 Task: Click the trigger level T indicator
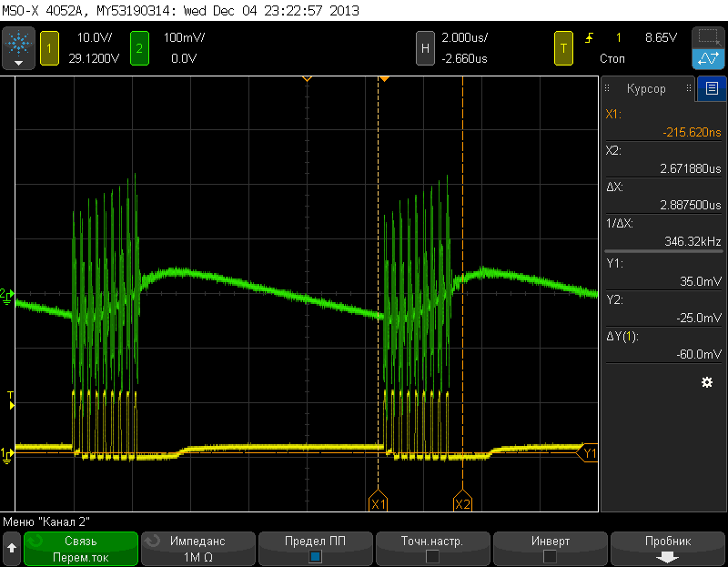[x=11, y=400]
